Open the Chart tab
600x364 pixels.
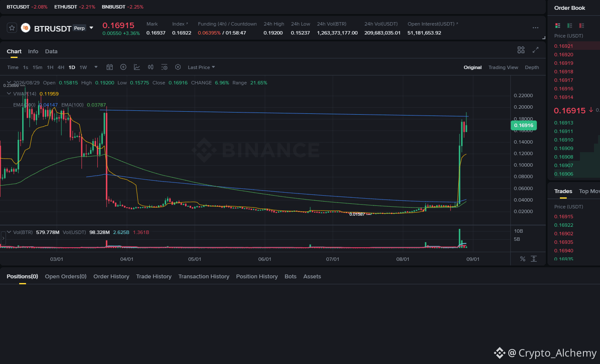click(x=14, y=51)
